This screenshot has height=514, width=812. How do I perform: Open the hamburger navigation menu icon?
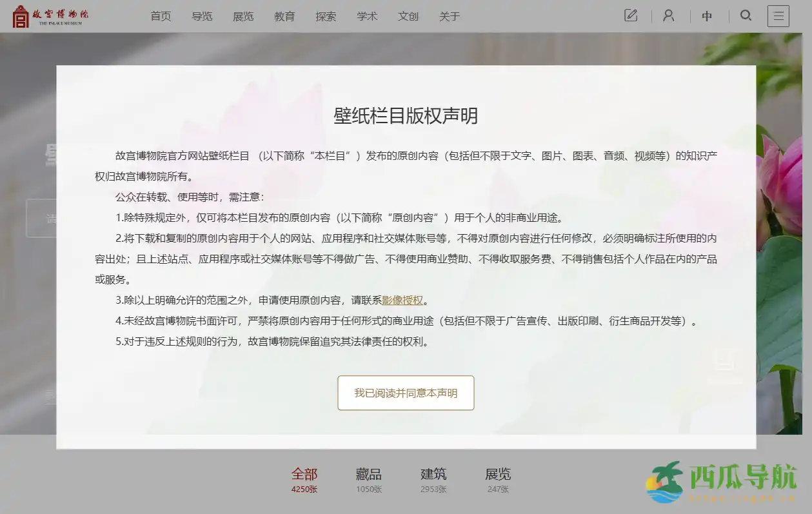778,15
